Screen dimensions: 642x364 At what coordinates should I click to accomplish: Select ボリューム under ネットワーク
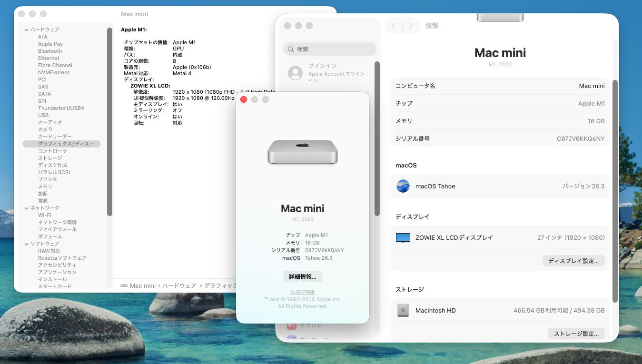coord(50,236)
